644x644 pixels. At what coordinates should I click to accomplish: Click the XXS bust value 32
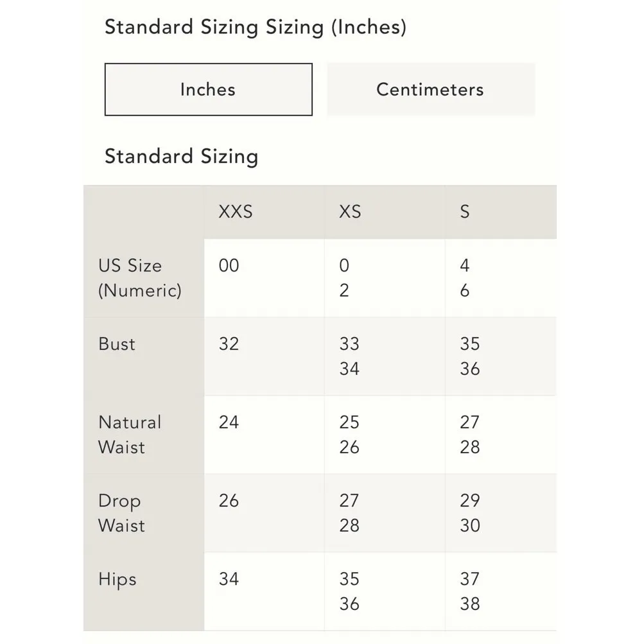[x=229, y=344]
